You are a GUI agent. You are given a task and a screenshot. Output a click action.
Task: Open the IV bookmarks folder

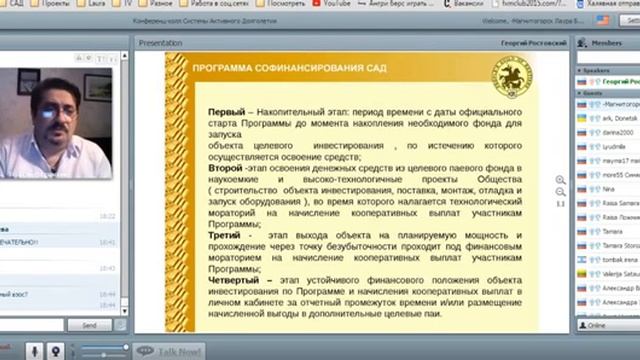click(122, 4)
